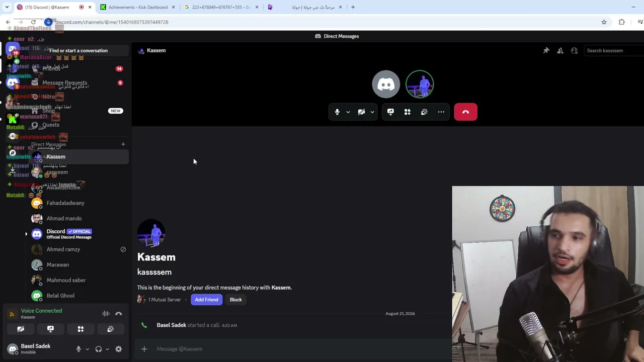Open the Fahadaladwany direct message
Screen dimensions: 644x362
(78, 203)
